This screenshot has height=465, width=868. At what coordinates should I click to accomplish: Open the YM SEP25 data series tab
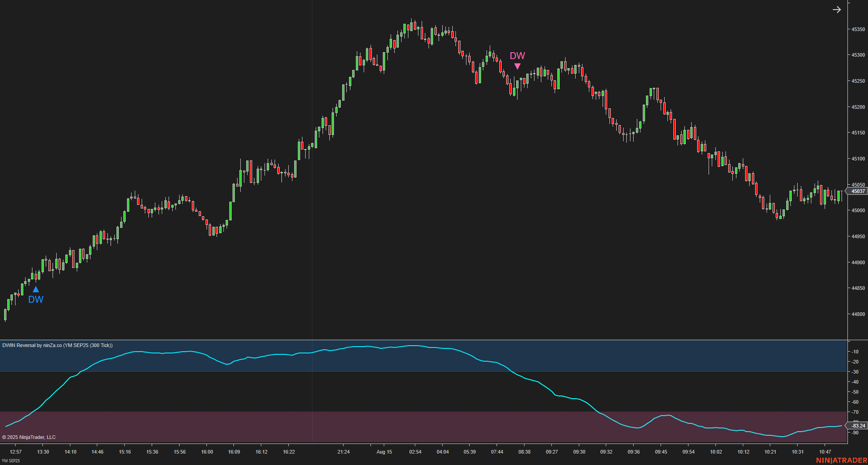point(10,461)
